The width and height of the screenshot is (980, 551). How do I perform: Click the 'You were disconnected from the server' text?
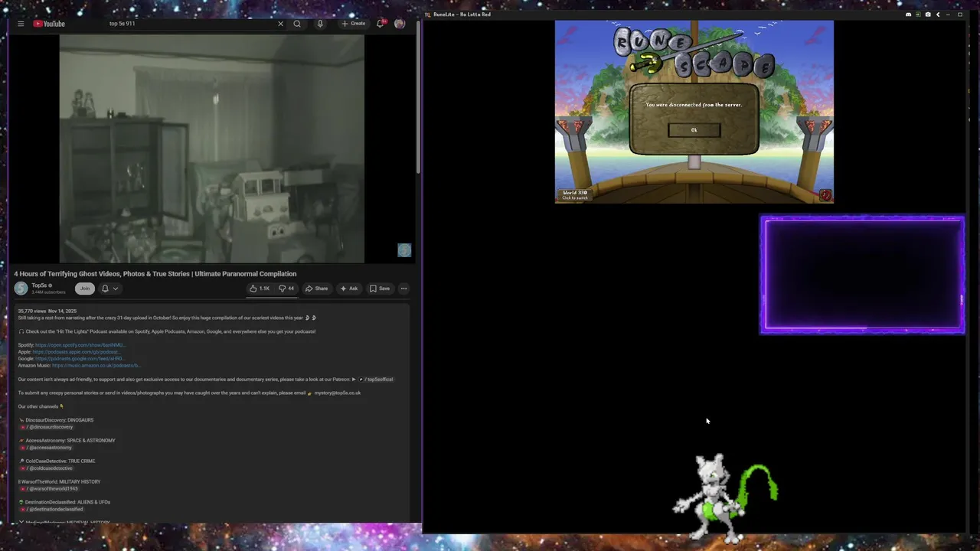tap(694, 105)
